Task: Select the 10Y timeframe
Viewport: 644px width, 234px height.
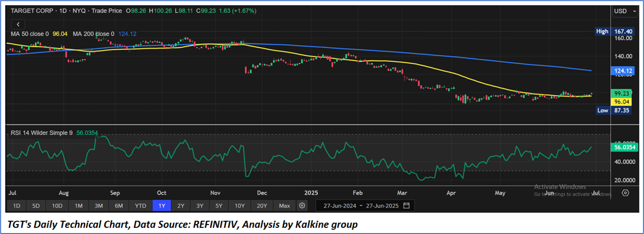Action: 239,206
